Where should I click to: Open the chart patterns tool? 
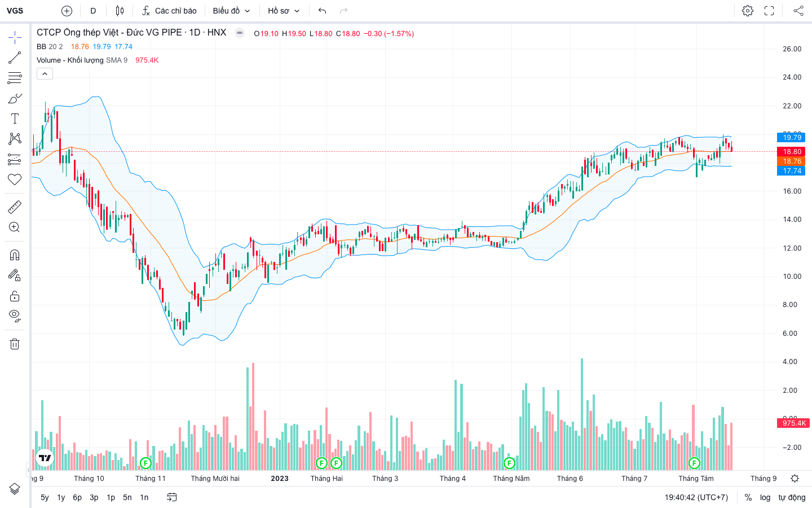coord(15,139)
